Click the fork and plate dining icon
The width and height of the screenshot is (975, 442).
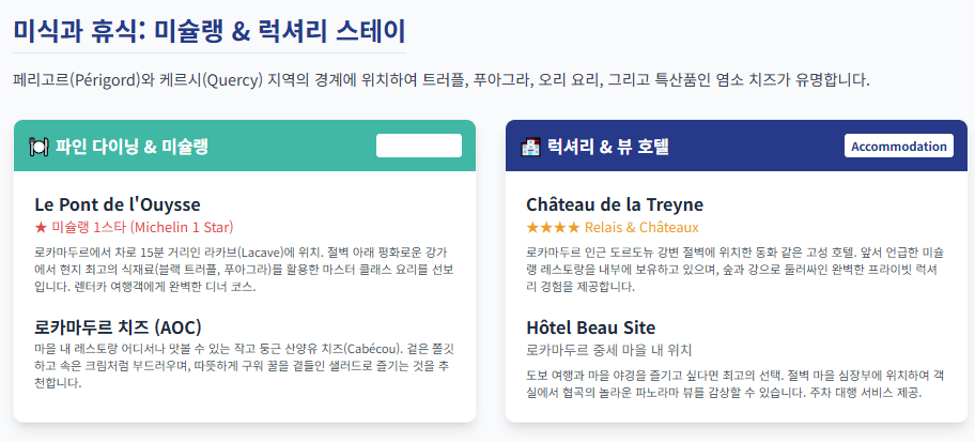click(x=39, y=147)
